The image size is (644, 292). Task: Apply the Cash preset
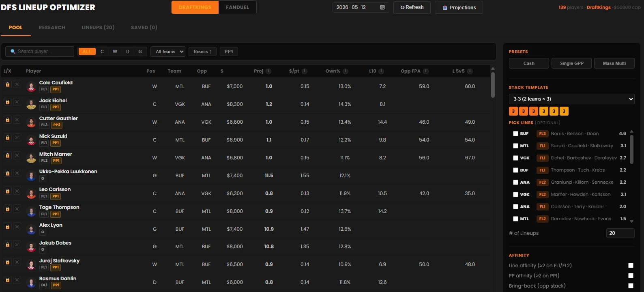pos(529,63)
